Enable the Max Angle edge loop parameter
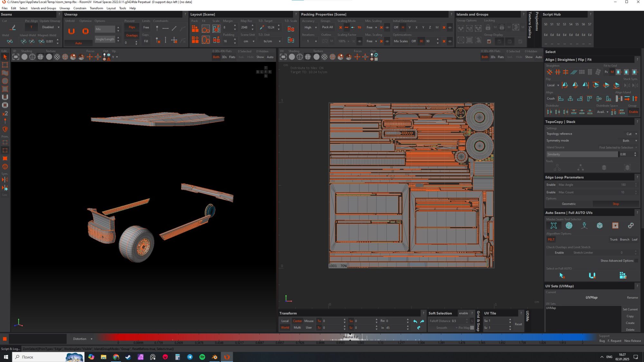 551,185
